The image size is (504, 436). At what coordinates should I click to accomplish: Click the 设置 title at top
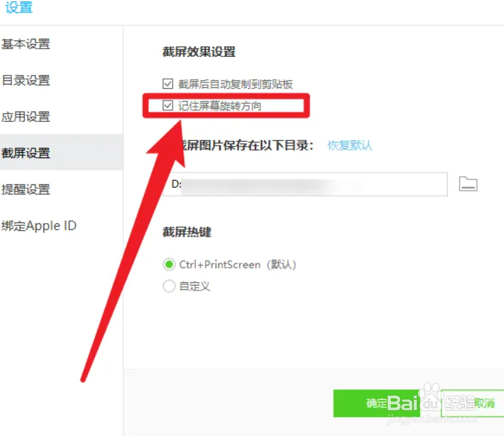pos(19,7)
